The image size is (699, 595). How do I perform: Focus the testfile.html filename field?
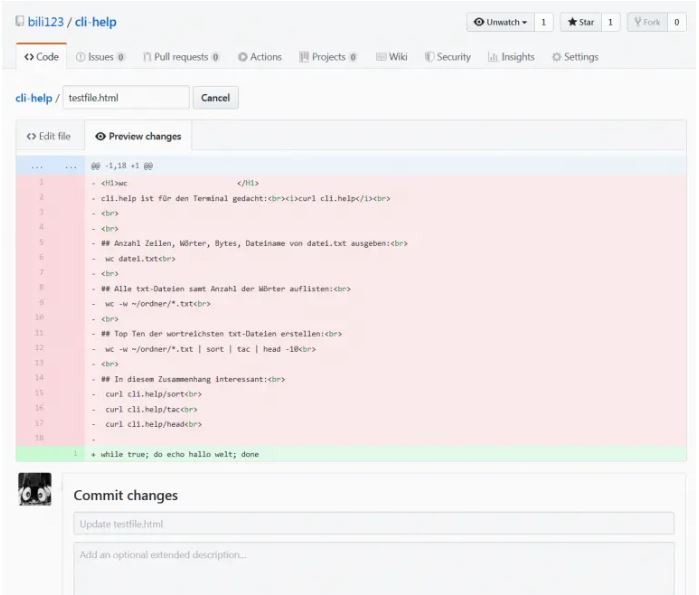[x=126, y=98]
